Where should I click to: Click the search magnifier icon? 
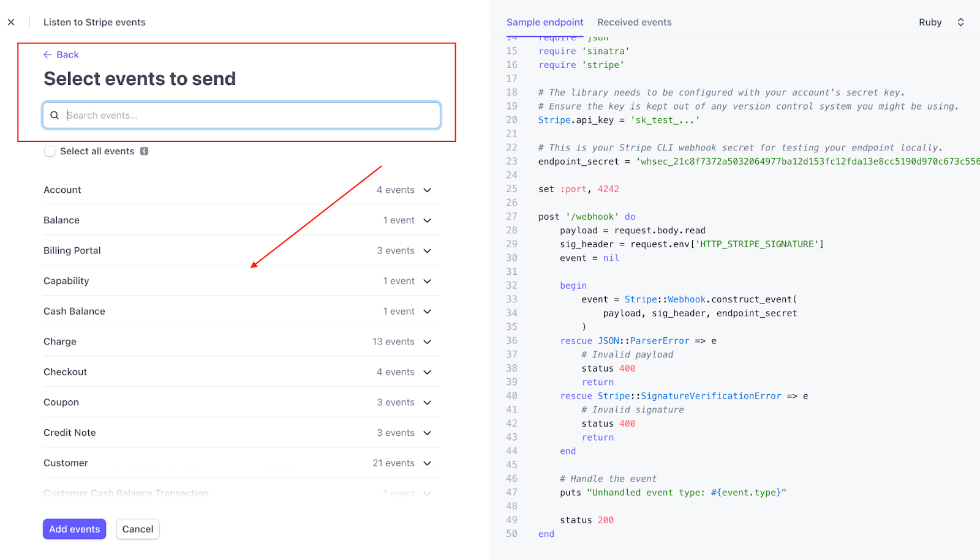(x=55, y=115)
